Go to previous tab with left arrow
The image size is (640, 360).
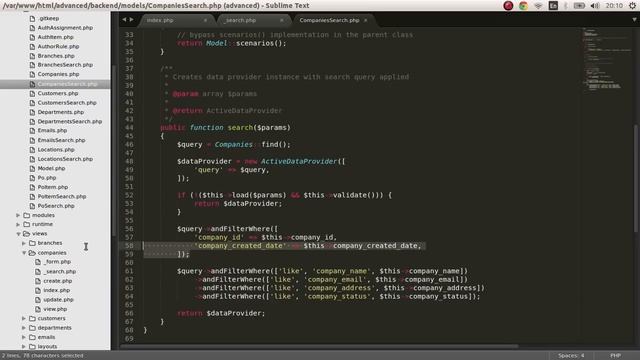(124, 20)
